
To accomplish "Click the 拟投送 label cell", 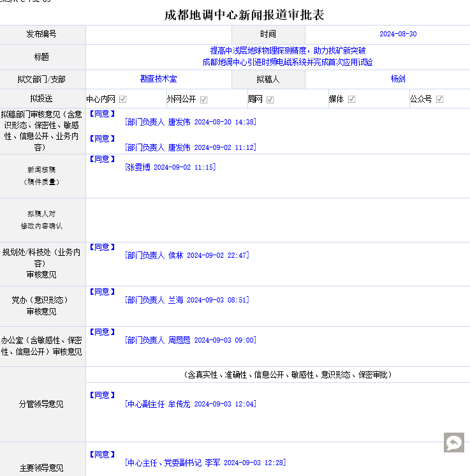I will pyautogui.click(x=43, y=99).
